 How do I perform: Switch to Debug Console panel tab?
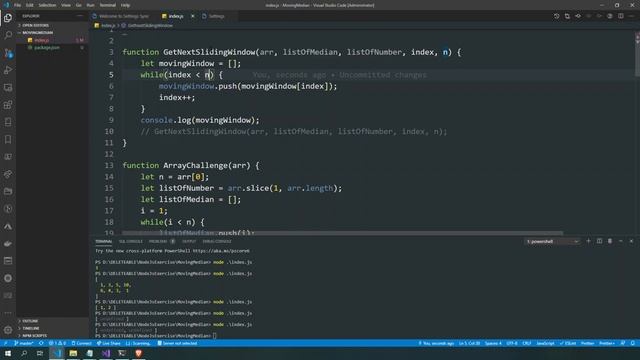click(217, 241)
